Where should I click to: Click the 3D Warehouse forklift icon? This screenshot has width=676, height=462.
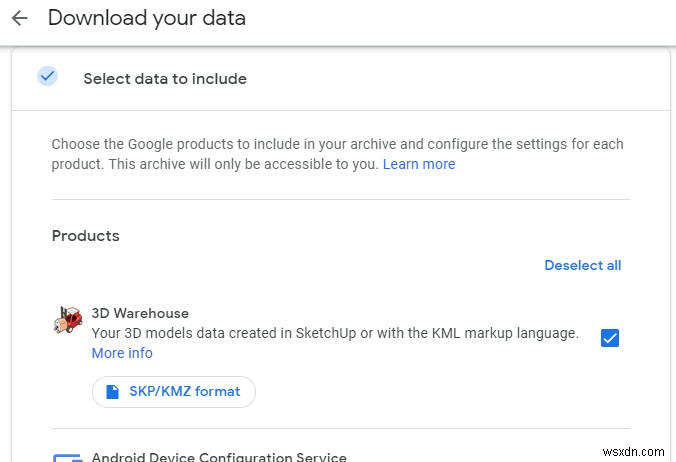click(x=68, y=320)
